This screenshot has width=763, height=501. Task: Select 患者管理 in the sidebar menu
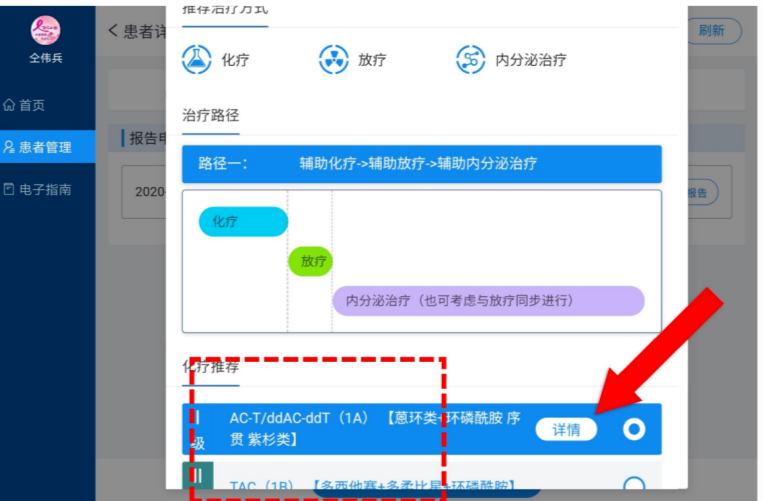tap(46, 147)
